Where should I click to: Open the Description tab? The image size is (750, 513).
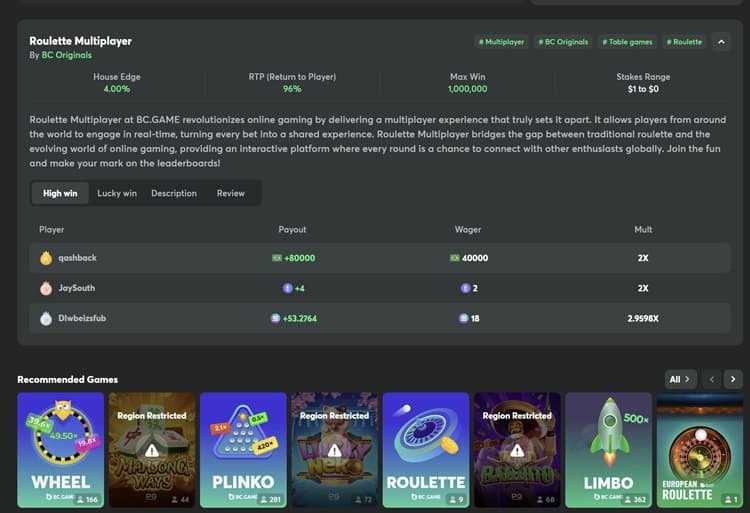coord(174,193)
